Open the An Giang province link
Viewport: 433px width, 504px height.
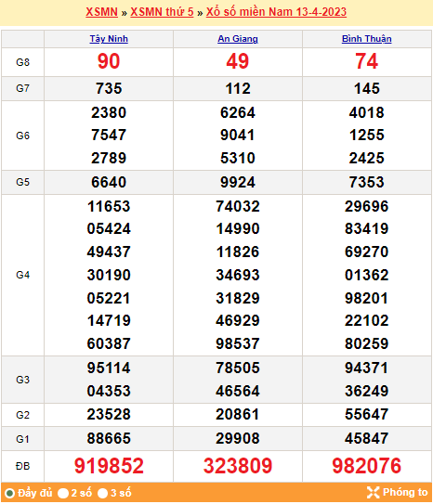coord(238,39)
